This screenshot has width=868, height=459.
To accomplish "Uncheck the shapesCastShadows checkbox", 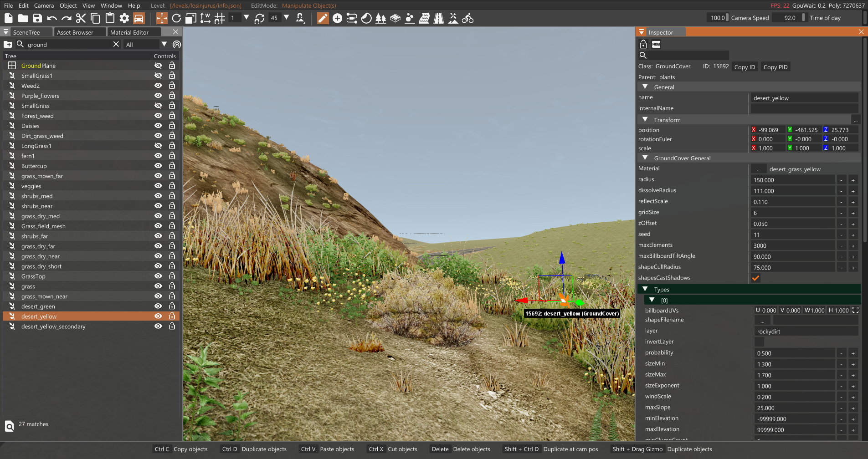I will [755, 278].
